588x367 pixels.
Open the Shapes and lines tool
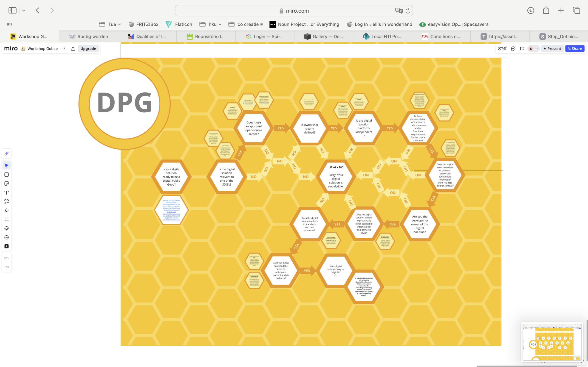7,201
